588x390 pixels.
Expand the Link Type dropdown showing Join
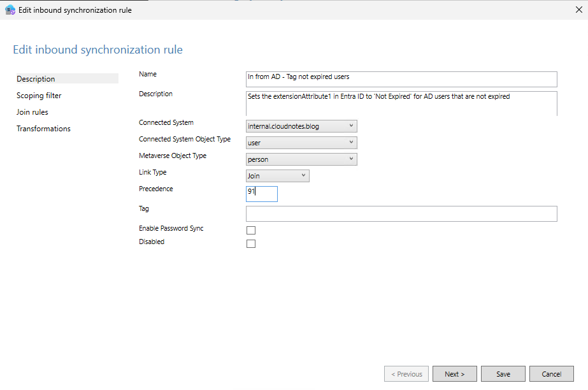[303, 175]
